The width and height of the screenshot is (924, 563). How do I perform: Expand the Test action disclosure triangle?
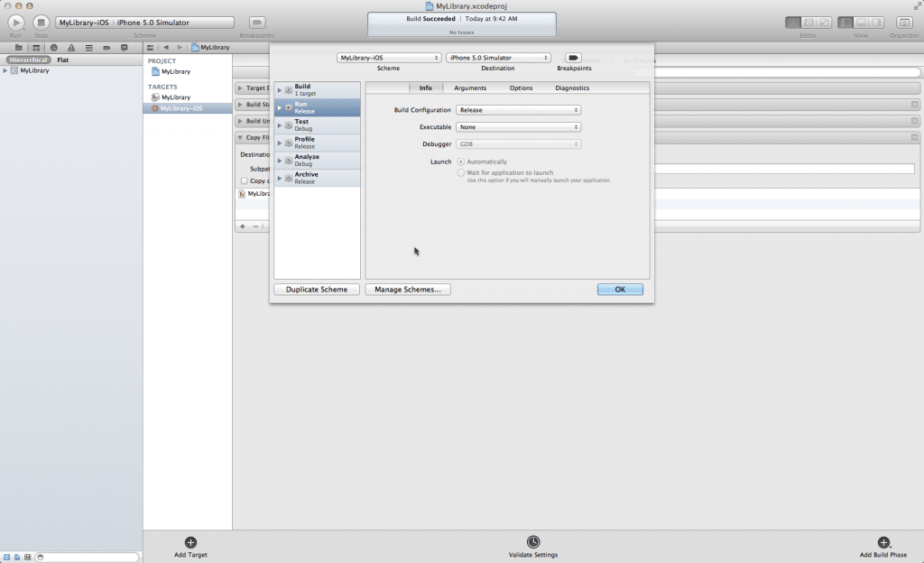click(280, 125)
